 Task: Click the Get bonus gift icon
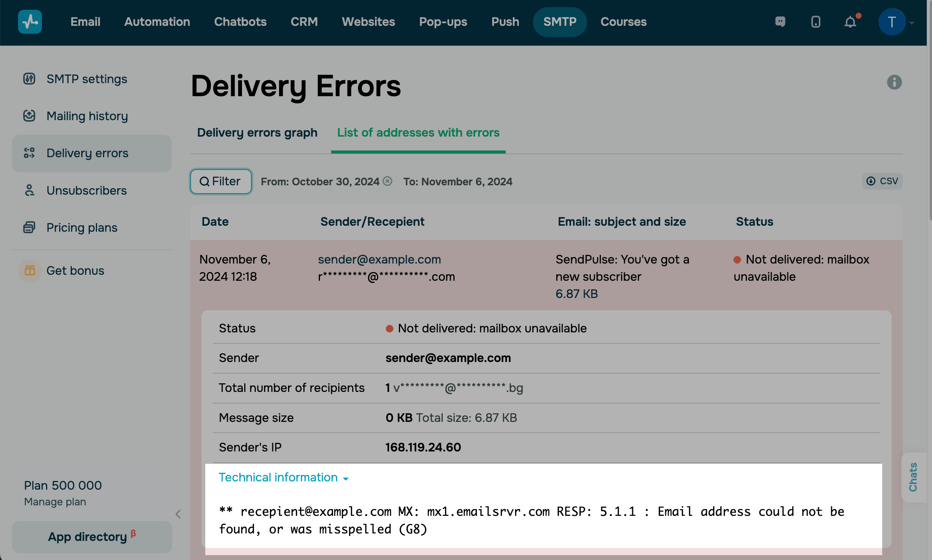click(x=30, y=271)
